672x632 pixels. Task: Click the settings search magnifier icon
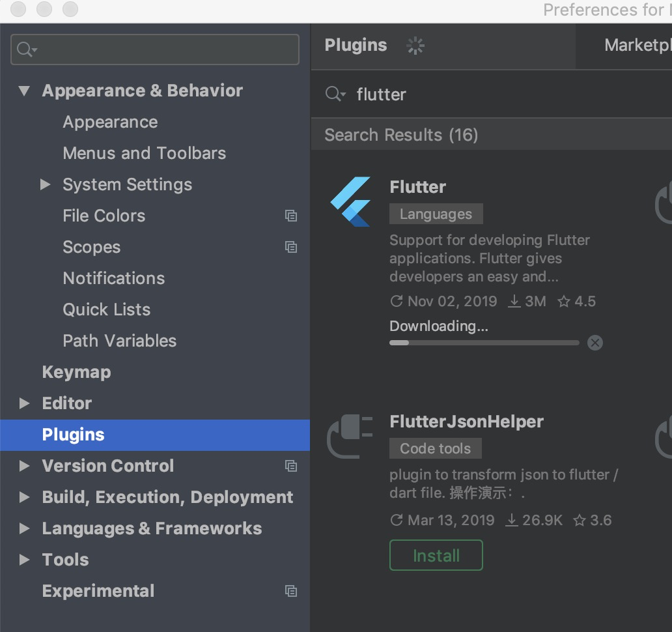point(27,50)
